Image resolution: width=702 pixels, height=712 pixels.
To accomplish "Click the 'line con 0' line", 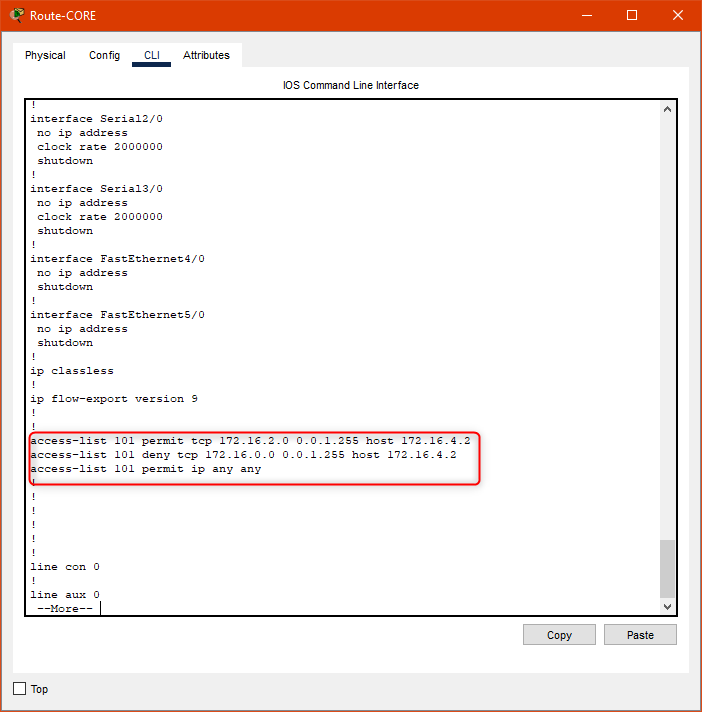I will [64, 567].
